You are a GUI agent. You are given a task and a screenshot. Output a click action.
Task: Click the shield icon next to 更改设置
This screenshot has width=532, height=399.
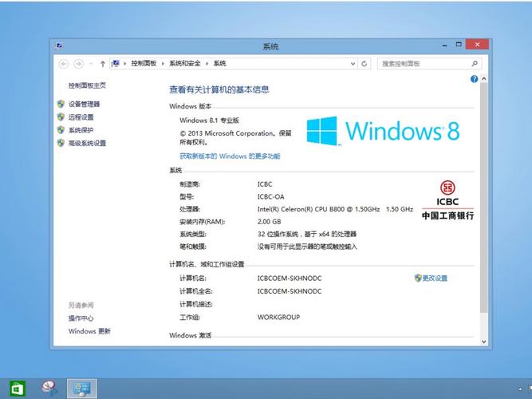tap(418, 279)
